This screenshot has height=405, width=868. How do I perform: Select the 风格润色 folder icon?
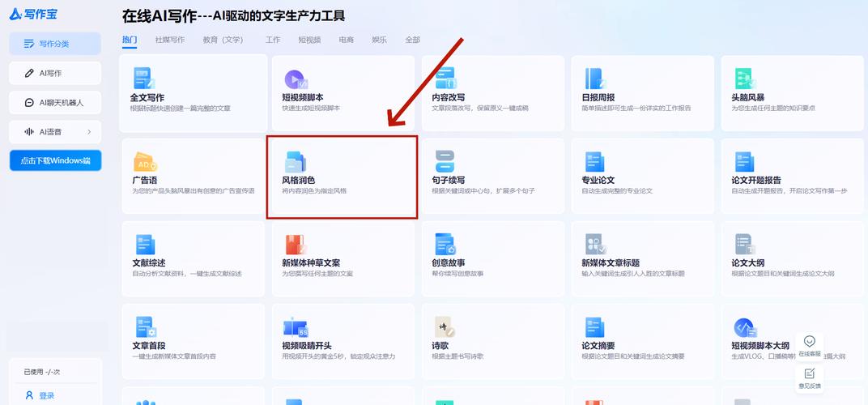click(x=295, y=162)
